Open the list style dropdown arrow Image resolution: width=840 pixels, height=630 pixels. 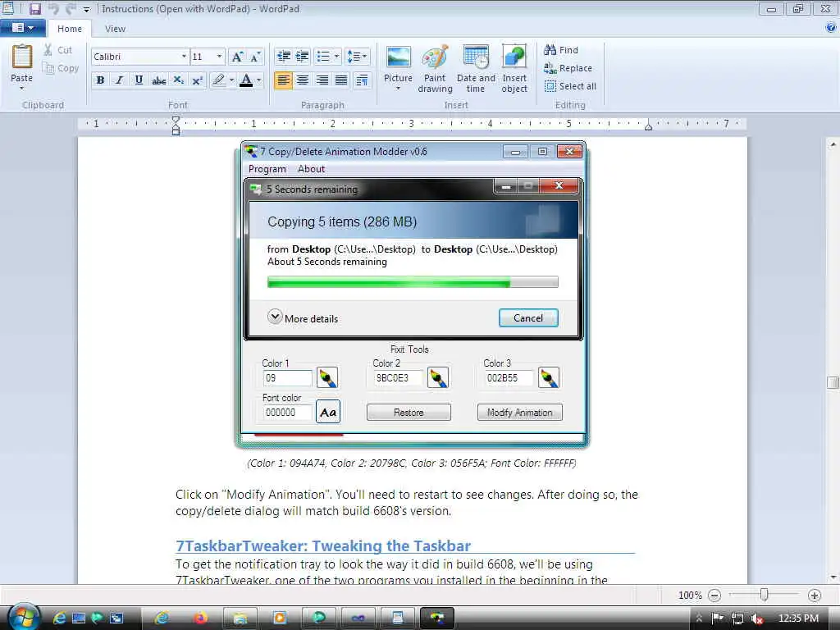pyautogui.click(x=336, y=57)
